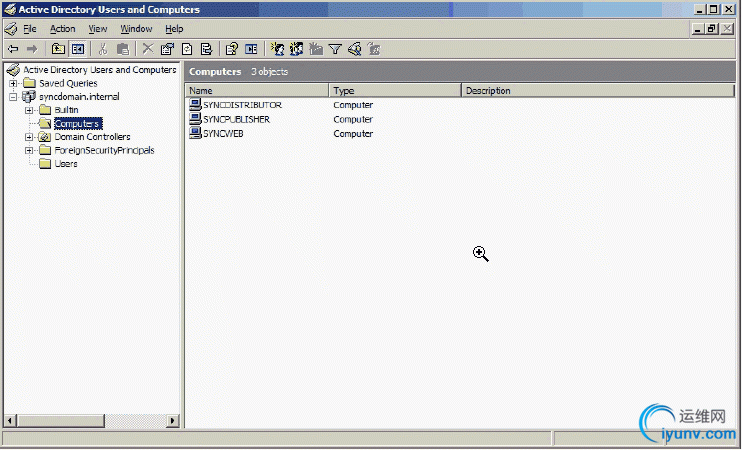Open the Action menu

point(62,29)
